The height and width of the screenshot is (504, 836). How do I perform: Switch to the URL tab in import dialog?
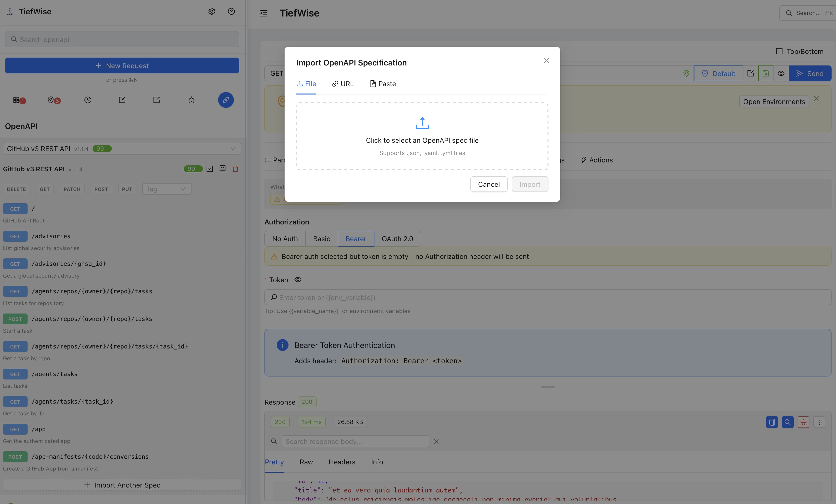coord(343,84)
